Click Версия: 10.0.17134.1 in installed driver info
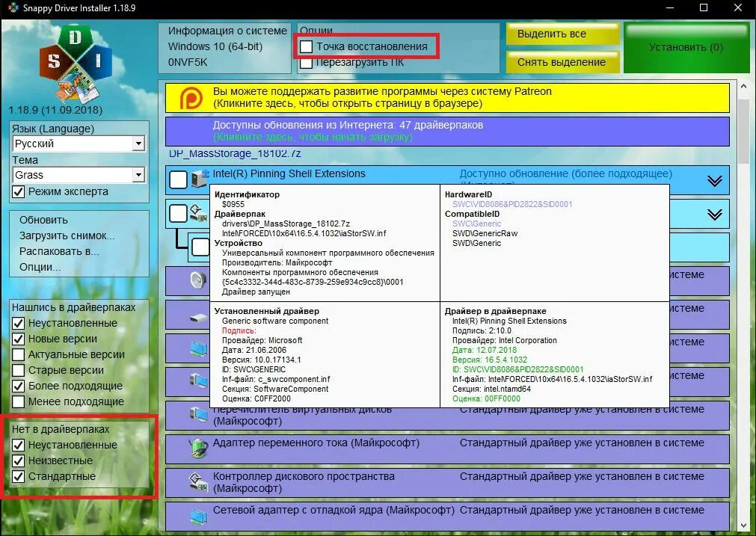The width and height of the screenshot is (756, 536). click(261, 360)
